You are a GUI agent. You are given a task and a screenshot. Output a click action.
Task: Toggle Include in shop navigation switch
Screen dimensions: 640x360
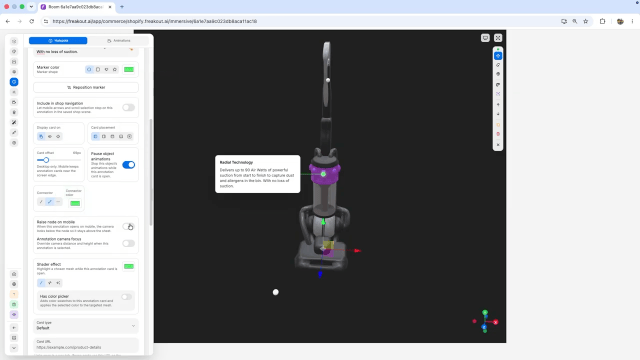(128, 107)
